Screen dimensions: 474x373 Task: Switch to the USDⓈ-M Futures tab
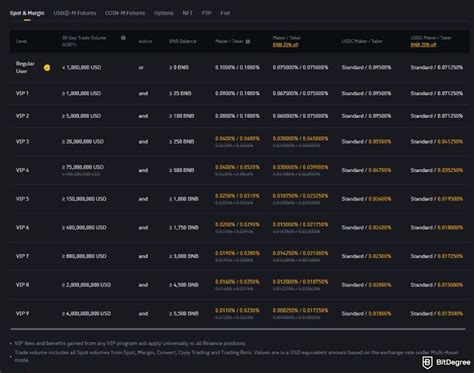(75, 13)
